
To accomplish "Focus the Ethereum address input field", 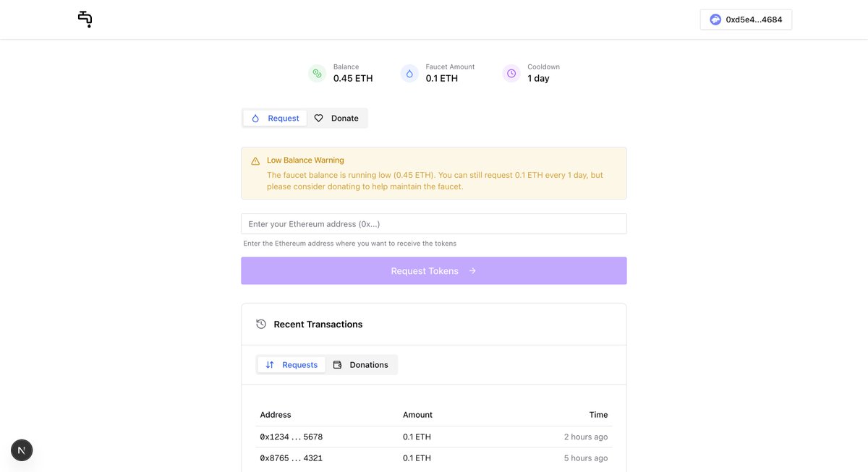I will tap(434, 223).
